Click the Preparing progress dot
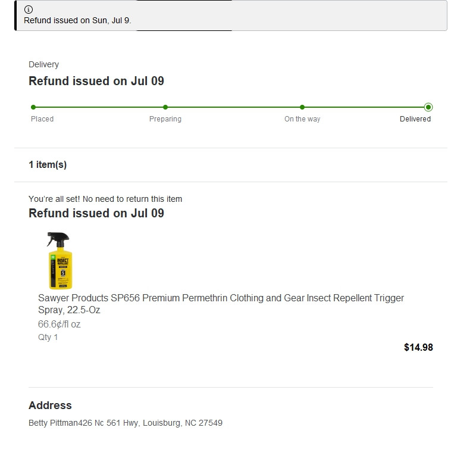This screenshot has height=468, width=476. pos(165,107)
